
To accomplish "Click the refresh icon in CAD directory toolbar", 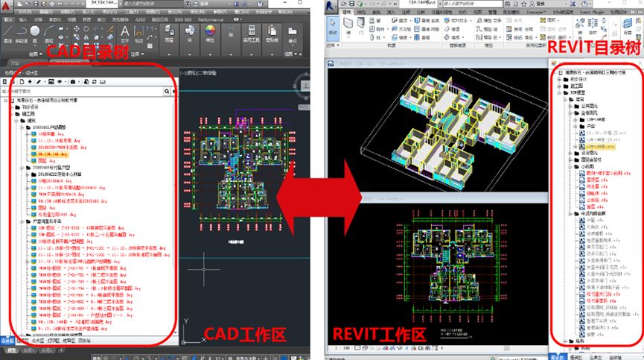I will tap(95, 82).
